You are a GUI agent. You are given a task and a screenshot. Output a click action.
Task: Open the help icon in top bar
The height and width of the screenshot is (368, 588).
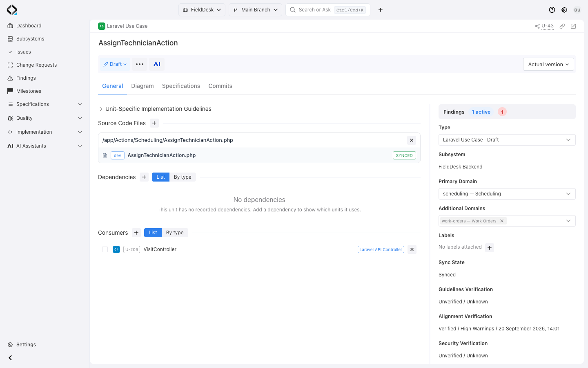(x=552, y=10)
